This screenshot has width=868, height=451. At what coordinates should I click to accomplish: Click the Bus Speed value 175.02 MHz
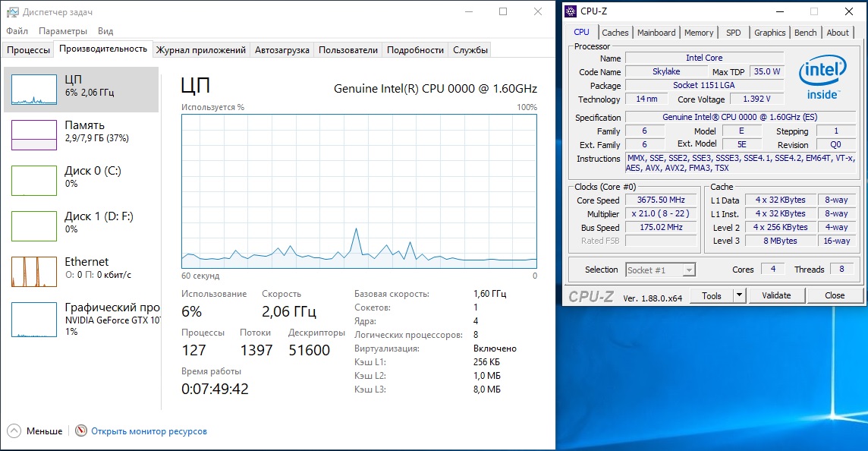661,227
